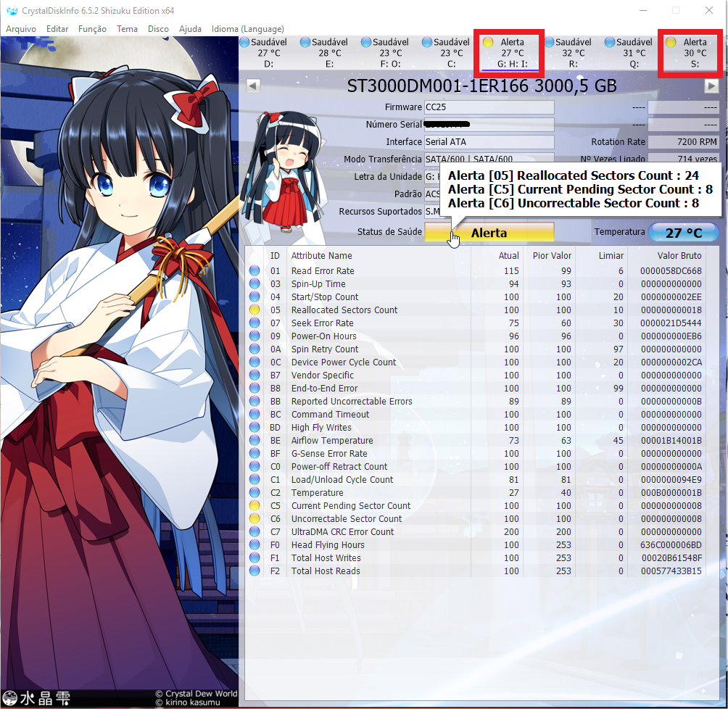Click yellow warning icon for Uncorrectable Sector Count

(x=255, y=518)
